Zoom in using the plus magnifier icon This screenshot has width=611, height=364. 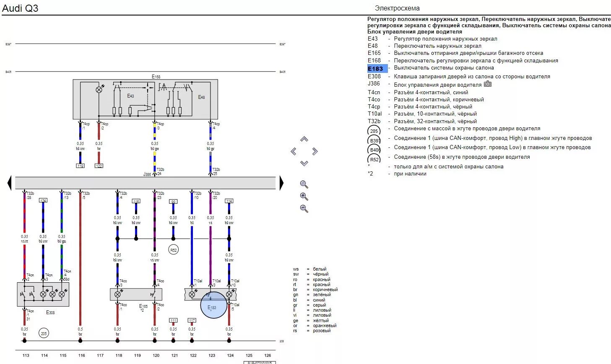(304, 196)
